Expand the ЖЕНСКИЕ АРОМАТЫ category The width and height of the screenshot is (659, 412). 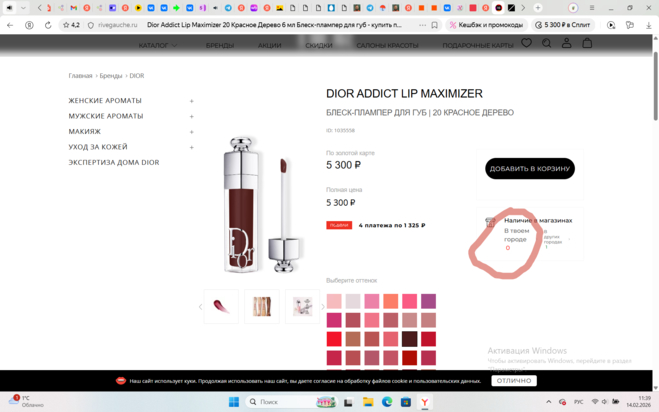(x=191, y=101)
